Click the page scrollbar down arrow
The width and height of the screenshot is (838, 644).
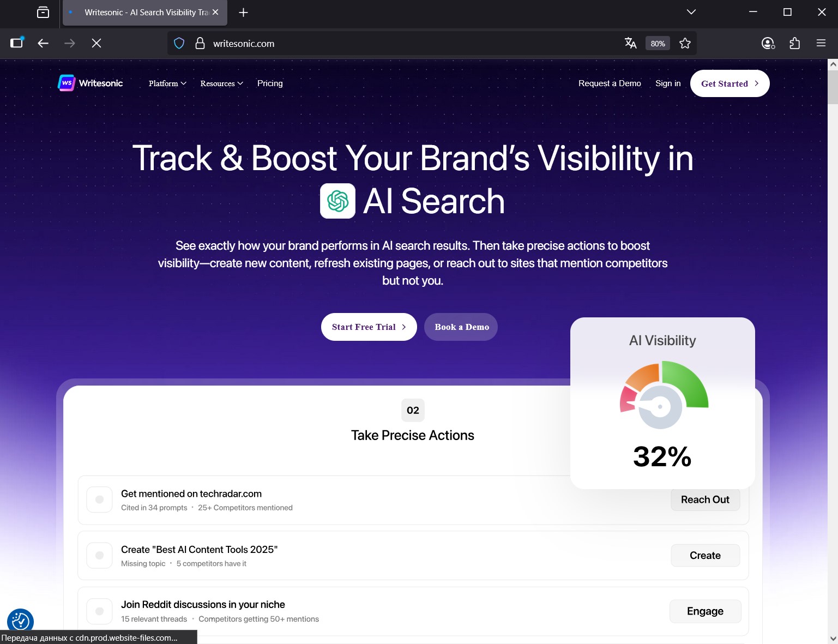point(833,639)
